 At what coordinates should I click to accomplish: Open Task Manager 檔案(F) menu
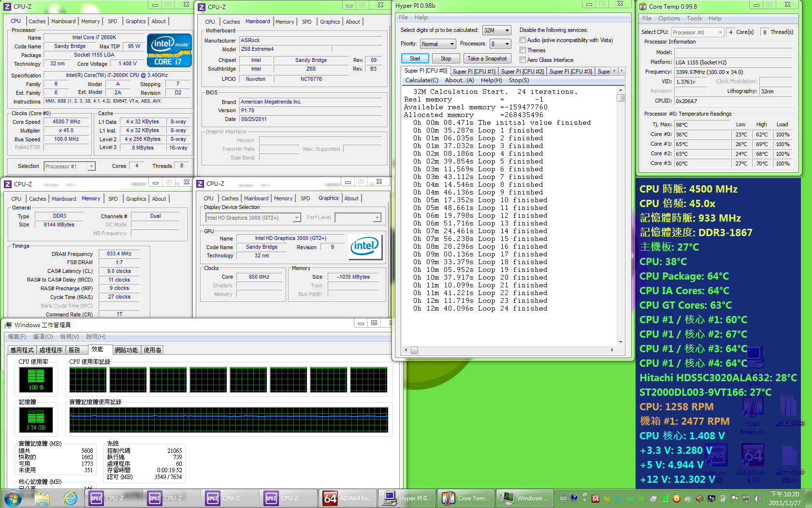(x=17, y=337)
